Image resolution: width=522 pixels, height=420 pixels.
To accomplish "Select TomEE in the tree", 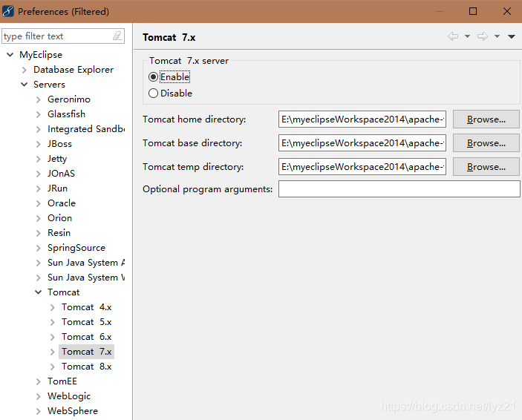I will click(x=62, y=381).
